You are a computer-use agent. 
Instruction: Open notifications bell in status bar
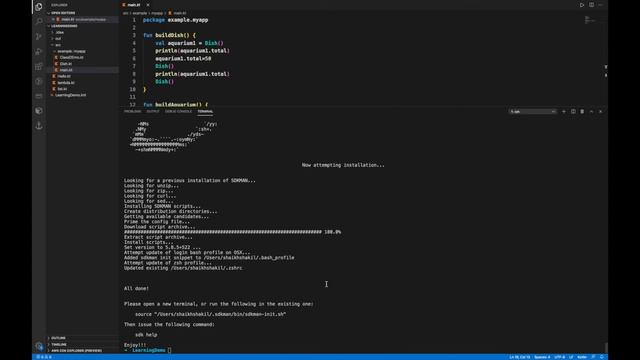[602, 357]
